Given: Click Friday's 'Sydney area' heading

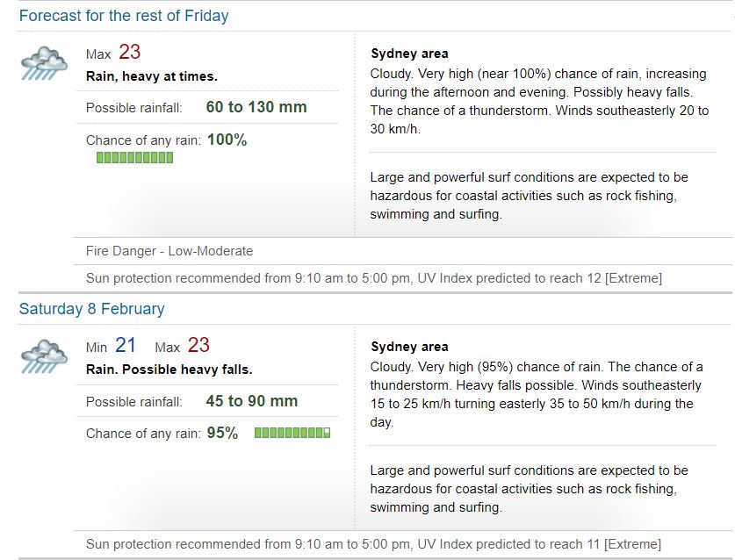Looking at the screenshot, I should 410,54.
